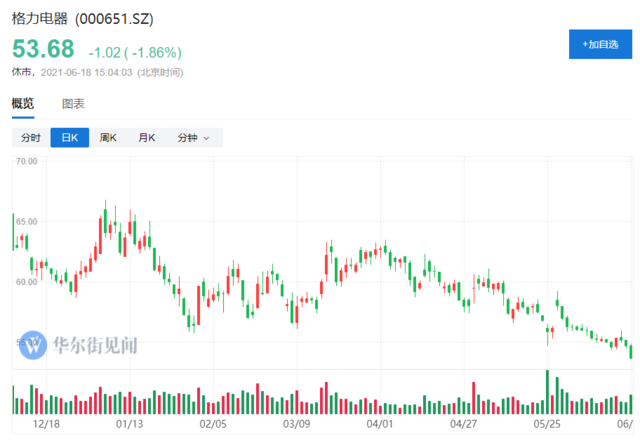Click the current price 53.68
The width and height of the screenshot is (640, 443).
click(42, 50)
